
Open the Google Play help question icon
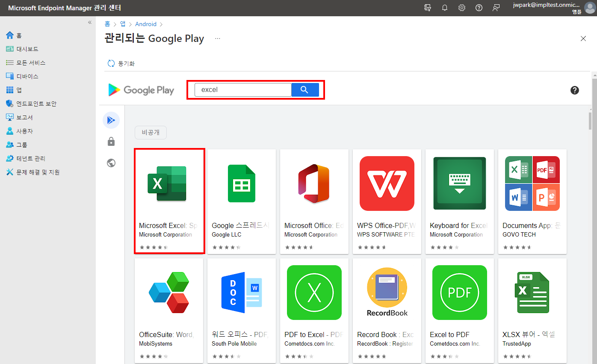pos(575,90)
